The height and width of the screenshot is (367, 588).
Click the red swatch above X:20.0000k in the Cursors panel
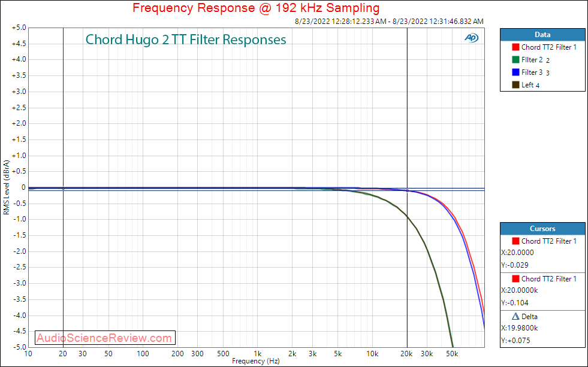pos(515,278)
